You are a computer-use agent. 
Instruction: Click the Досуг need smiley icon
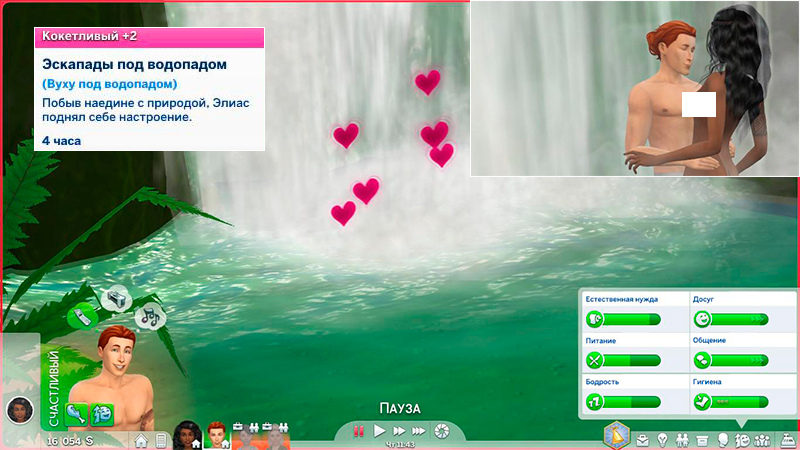click(x=702, y=319)
